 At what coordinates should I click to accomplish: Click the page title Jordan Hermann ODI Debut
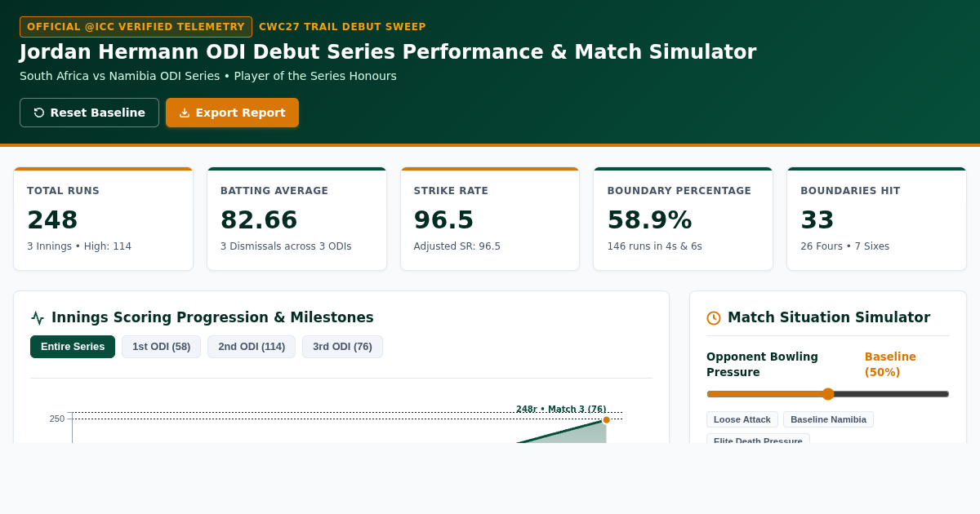click(388, 52)
